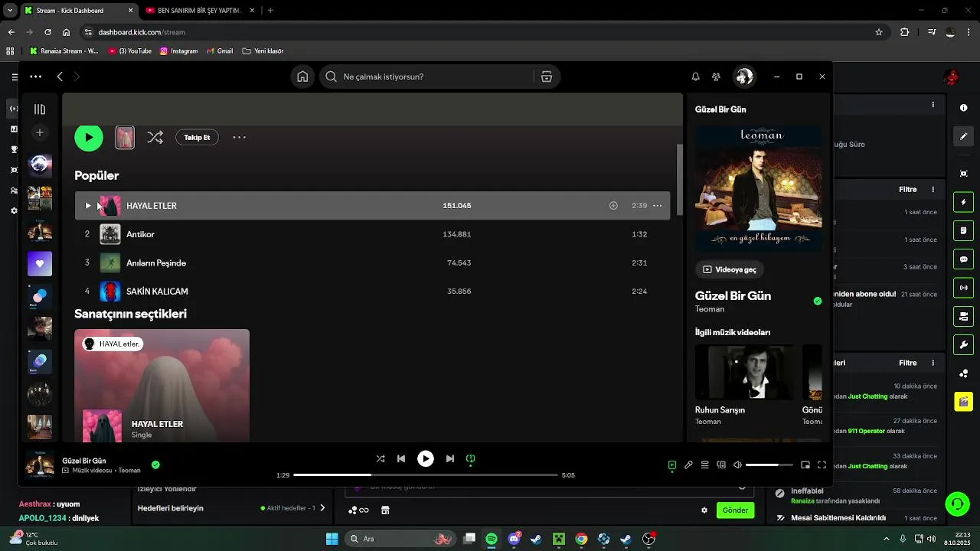Collapse Your Library sidebar icon
This screenshot has width=980, height=551.
[40, 109]
